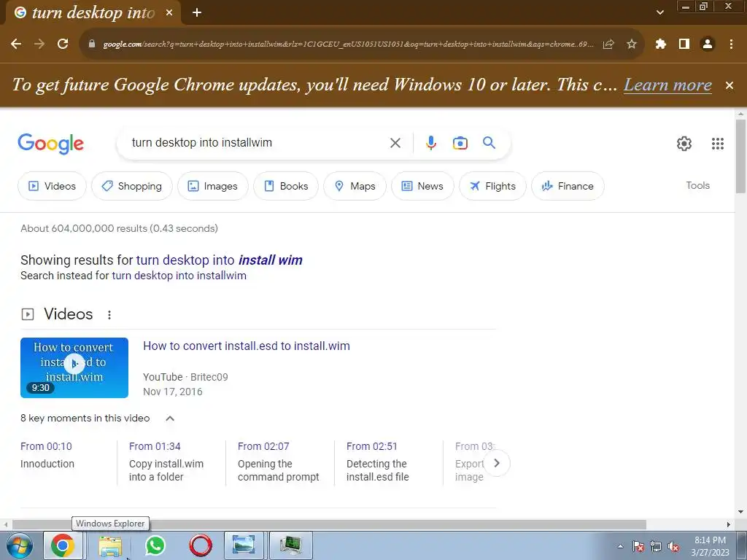Open 'How to convert install.esd to install.wim' link
The image size is (747, 560).
(247, 346)
